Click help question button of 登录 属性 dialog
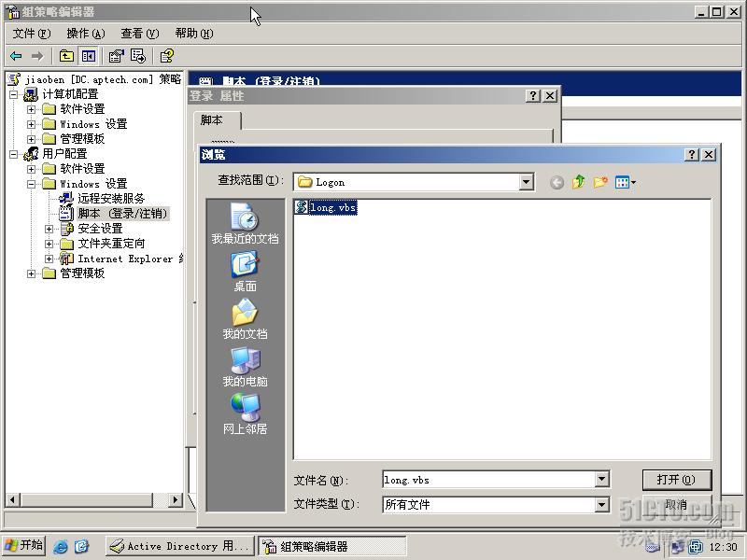 [x=532, y=96]
